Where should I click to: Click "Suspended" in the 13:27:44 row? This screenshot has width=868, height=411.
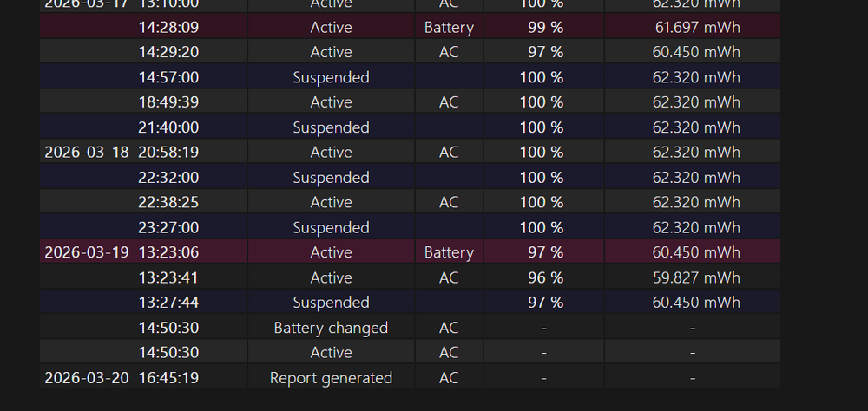click(x=331, y=303)
